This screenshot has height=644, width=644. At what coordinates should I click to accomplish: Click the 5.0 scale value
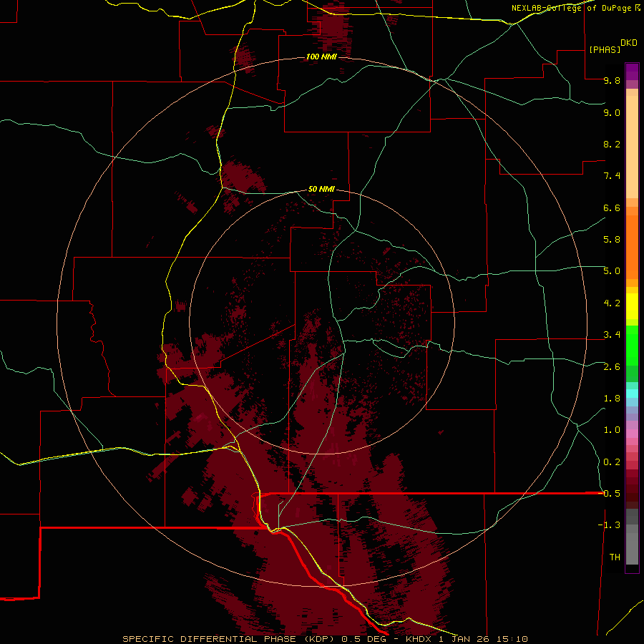point(612,271)
